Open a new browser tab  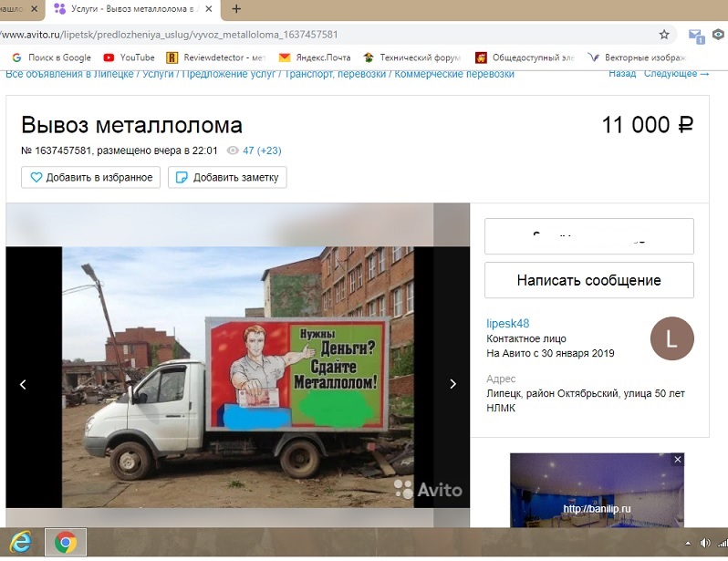click(236, 9)
